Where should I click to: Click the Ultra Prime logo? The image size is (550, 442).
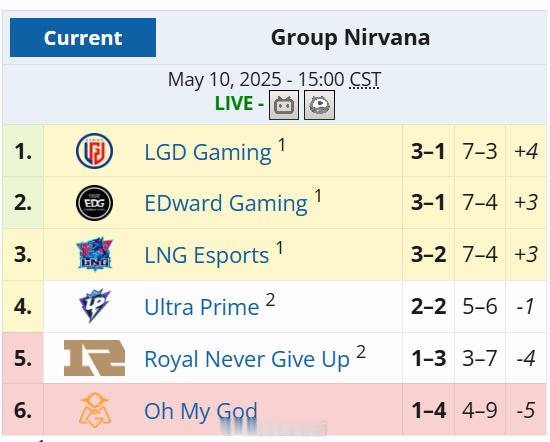pos(94,306)
